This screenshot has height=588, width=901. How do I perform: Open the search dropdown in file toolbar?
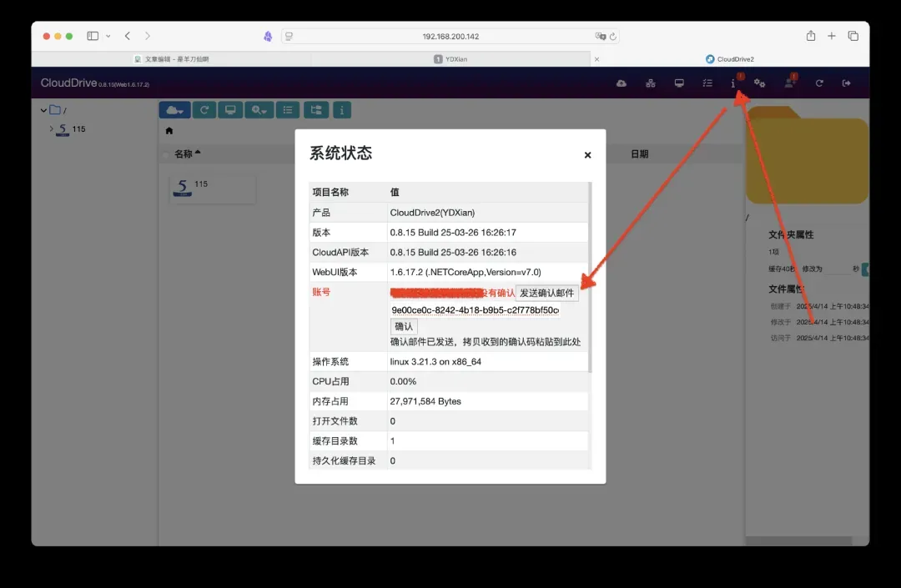tap(259, 110)
